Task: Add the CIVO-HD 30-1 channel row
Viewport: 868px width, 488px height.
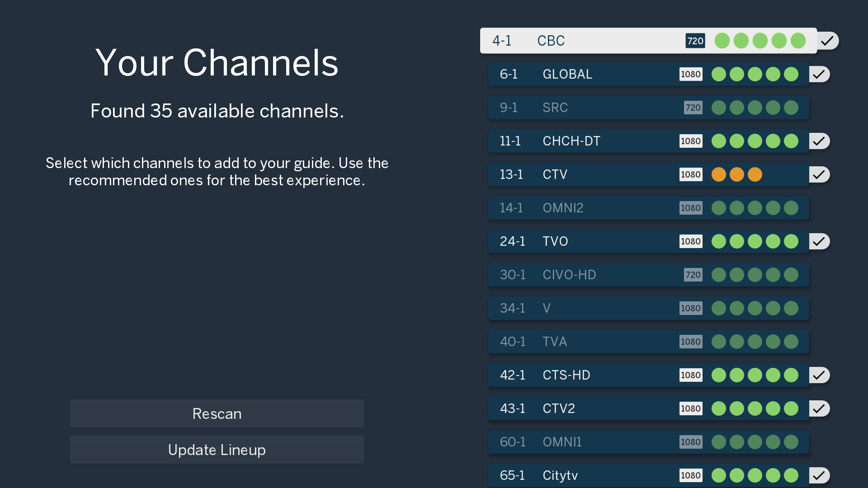Action: pos(648,275)
